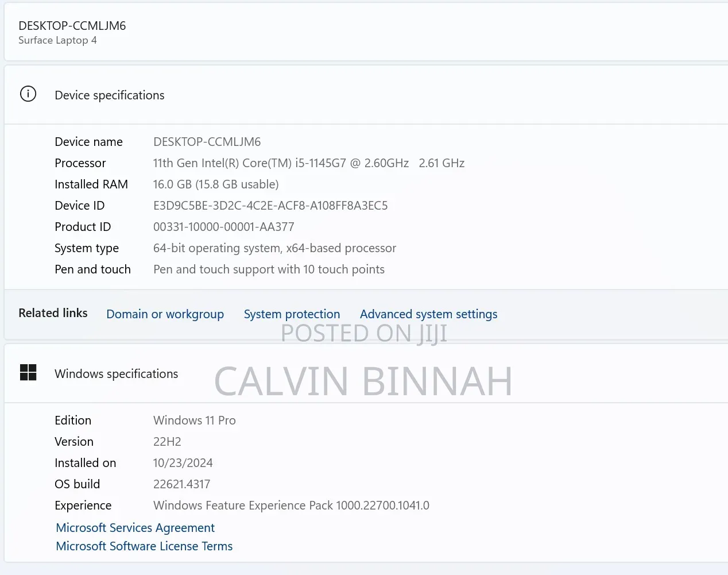The image size is (728, 575).
Task: Select the Product ID value 00331-10000-00001-AA377
Action: (x=224, y=227)
